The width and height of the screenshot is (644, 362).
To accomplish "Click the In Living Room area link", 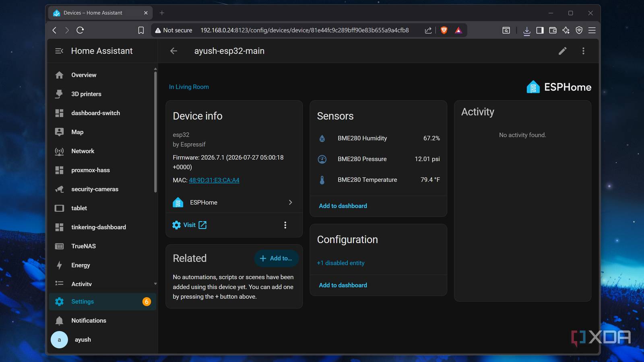I will [x=189, y=87].
